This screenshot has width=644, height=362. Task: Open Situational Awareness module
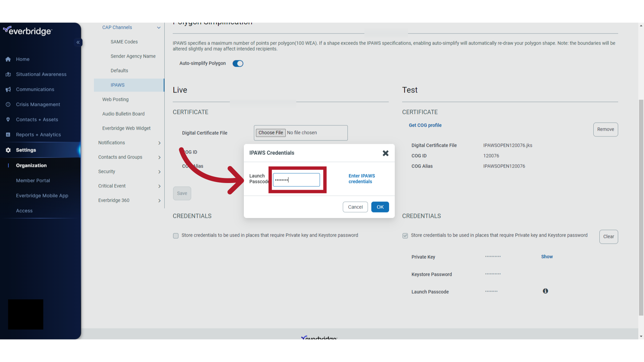pyautogui.click(x=41, y=74)
